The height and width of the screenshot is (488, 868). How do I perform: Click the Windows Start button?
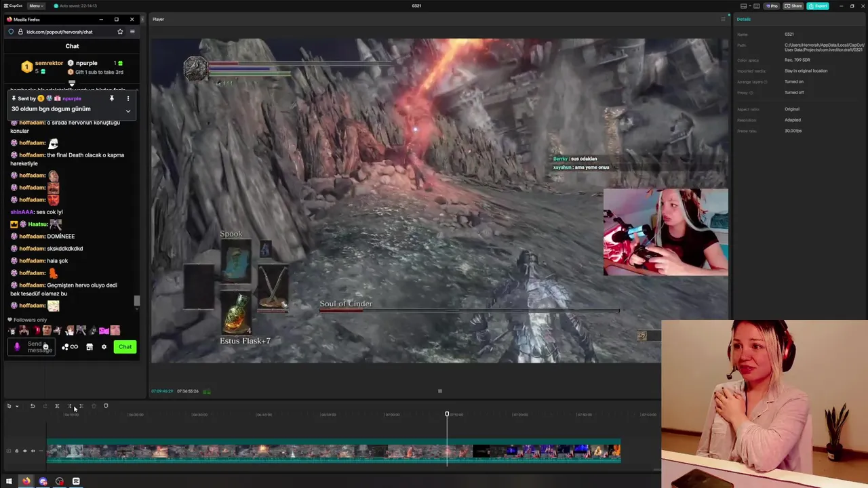point(9,481)
